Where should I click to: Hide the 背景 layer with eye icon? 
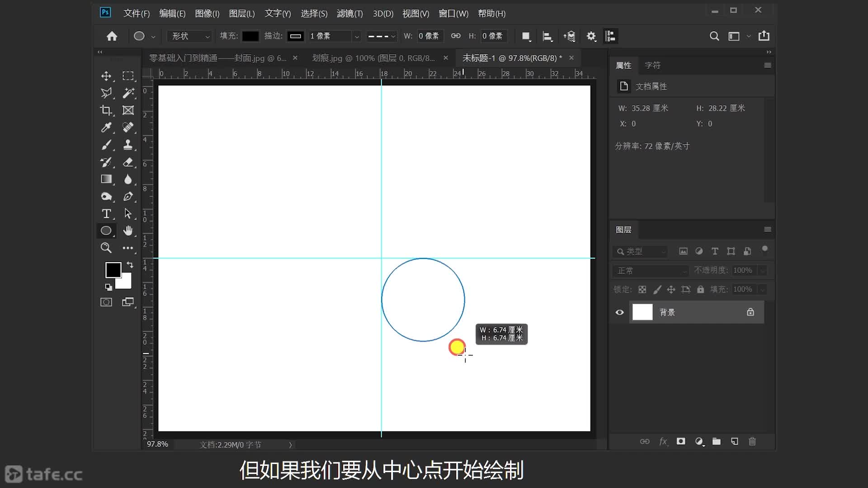(619, 312)
